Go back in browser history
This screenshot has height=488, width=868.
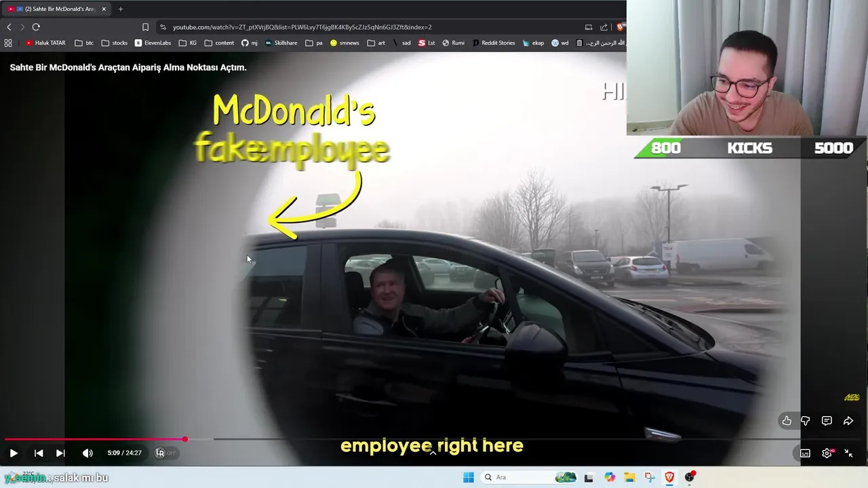9,27
